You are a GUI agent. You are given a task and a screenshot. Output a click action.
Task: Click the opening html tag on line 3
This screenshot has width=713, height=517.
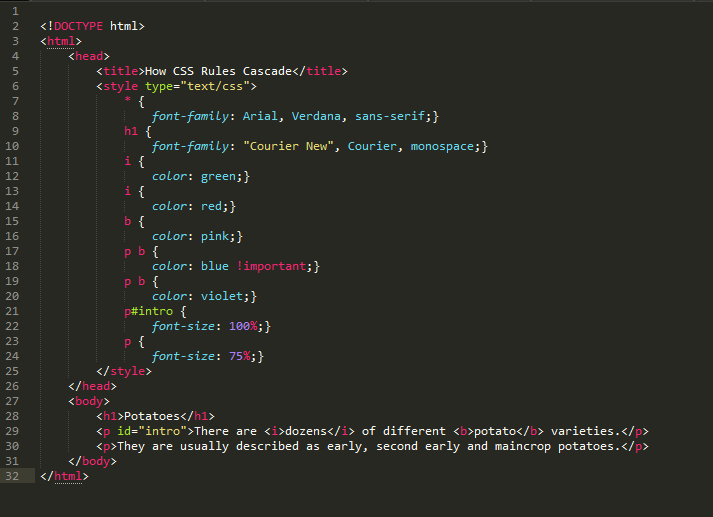coord(61,41)
